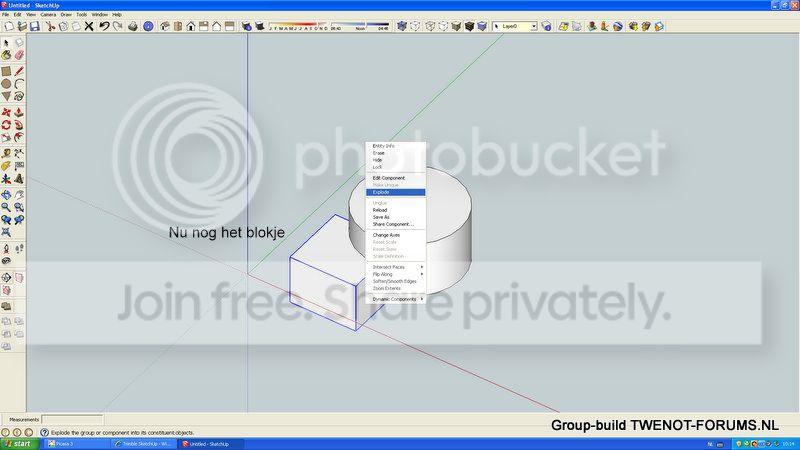This screenshot has height=450, width=800.
Task: Switch to Picasa 3 taskbar button
Action: click(77, 444)
